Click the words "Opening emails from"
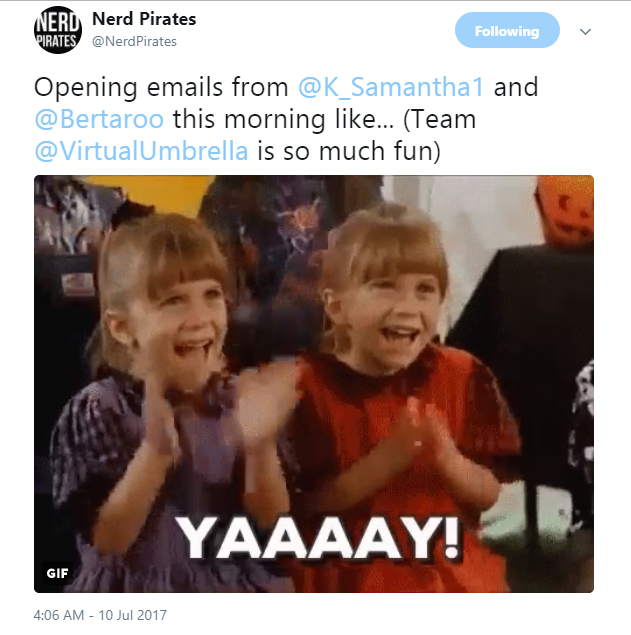 [161, 87]
